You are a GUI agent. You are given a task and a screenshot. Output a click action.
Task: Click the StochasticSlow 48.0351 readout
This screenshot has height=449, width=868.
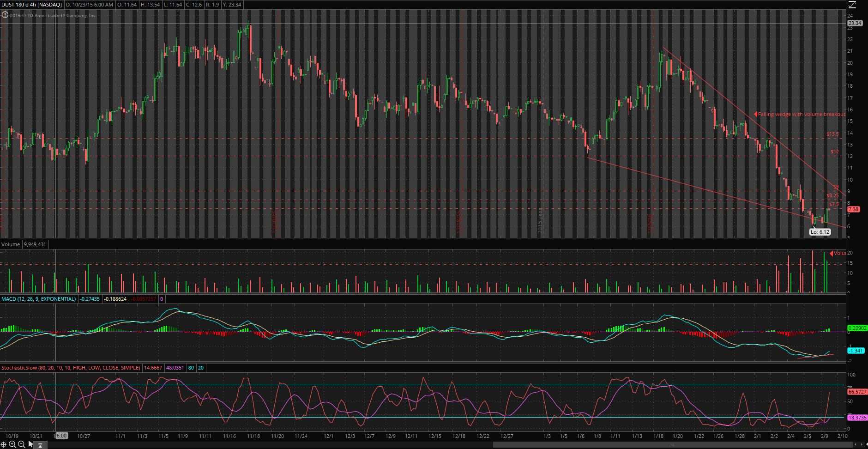click(x=175, y=368)
